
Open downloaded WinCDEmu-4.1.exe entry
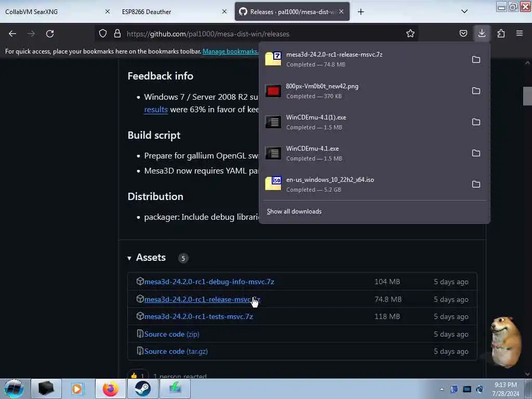363,153
